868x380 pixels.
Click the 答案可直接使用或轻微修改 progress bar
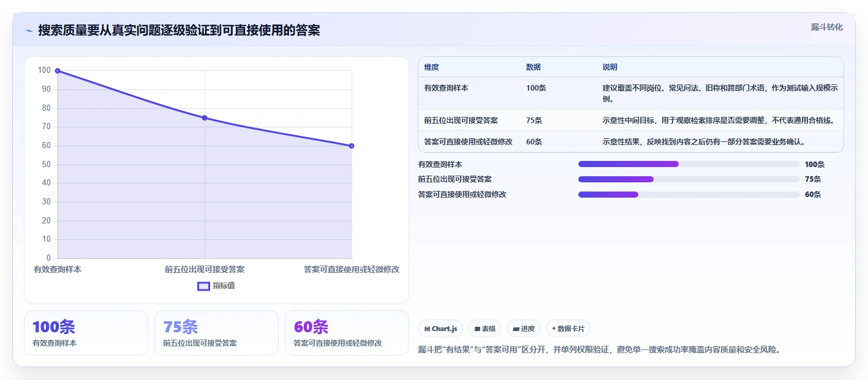point(689,195)
